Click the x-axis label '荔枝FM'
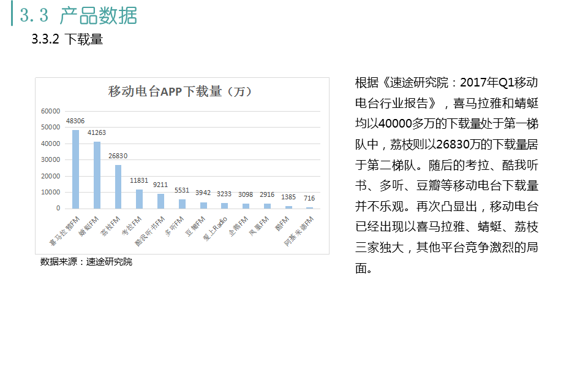Viewport: 588px width, 368px height. click(x=110, y=226)
